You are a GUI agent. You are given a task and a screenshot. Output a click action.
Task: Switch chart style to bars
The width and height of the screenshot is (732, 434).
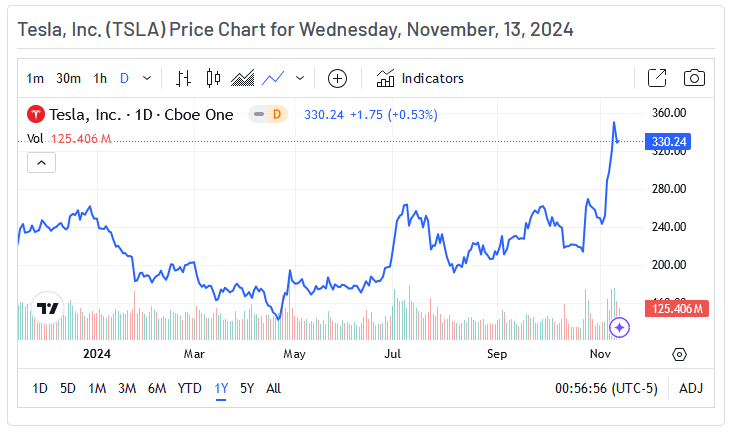[x=183, y=78]
